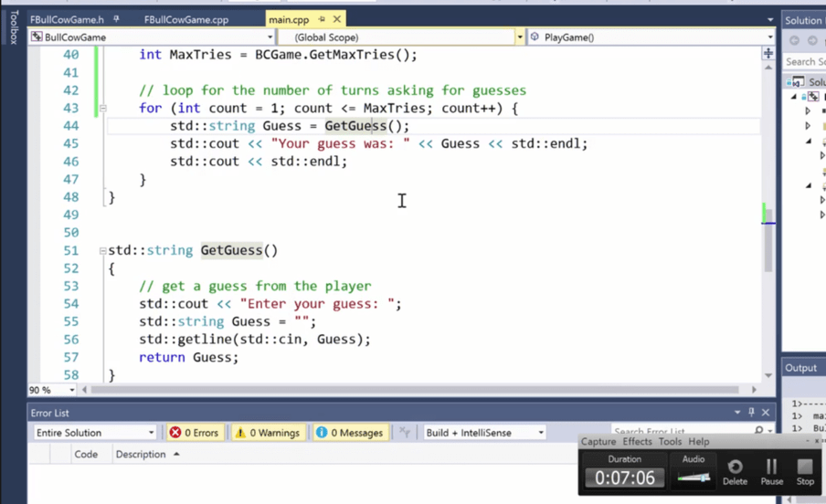The image size is (826, 504).
Task: Pin the main.cpp tab
Action: (x=322, y=19)
